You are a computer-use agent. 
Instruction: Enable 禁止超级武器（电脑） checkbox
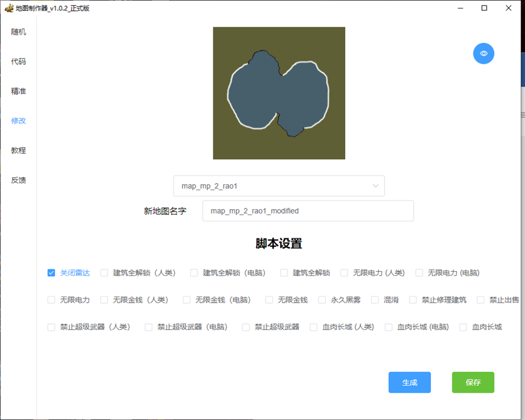point(148,327)
